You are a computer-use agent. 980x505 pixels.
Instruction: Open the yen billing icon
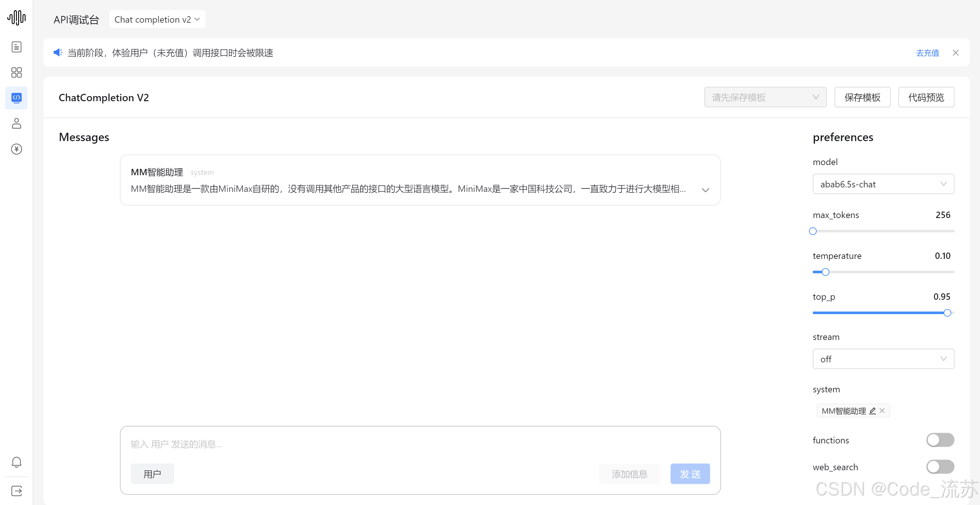click(16, 149)
